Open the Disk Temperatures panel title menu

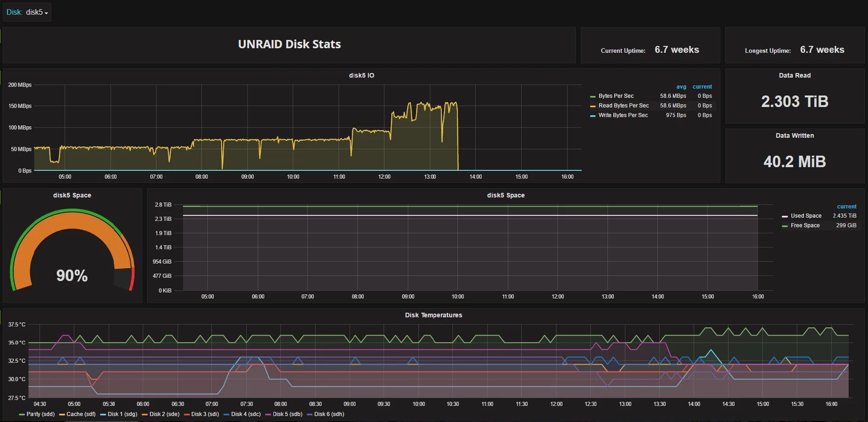(x=434, y=315)
